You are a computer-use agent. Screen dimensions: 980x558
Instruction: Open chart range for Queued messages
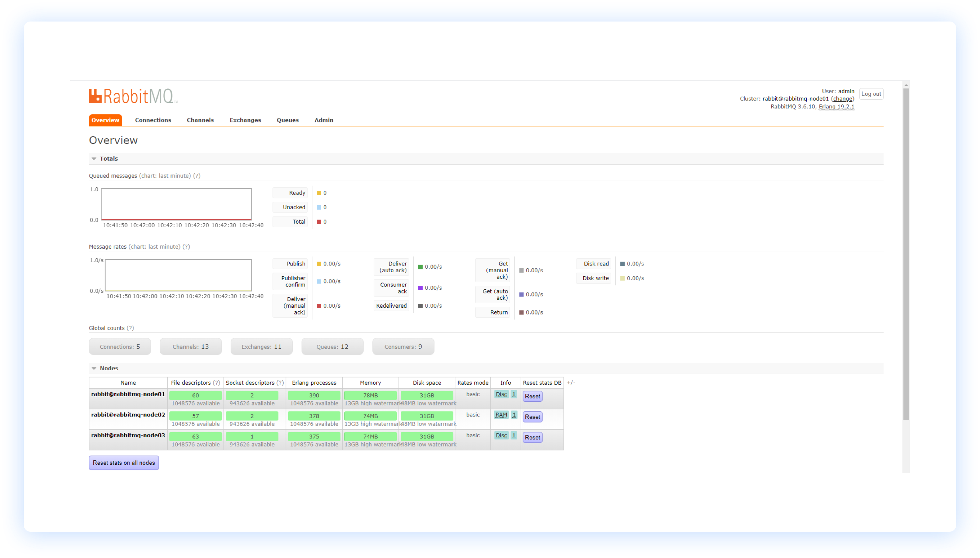coord(165,176)
